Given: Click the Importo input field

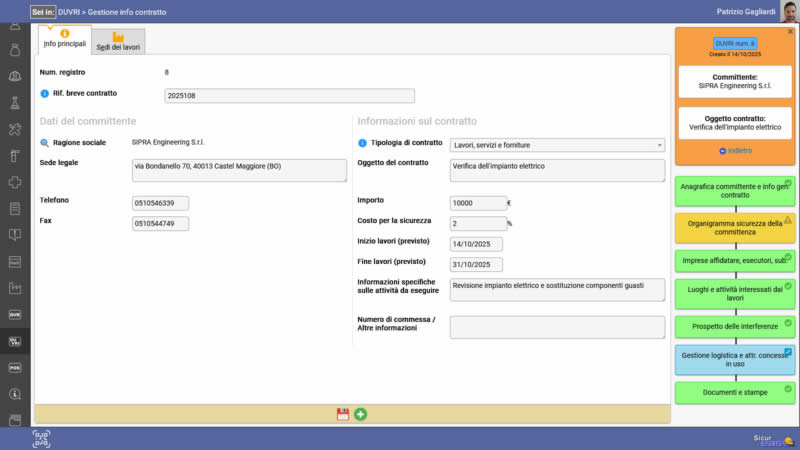Looking at the screenshot, I should [478, 202].
